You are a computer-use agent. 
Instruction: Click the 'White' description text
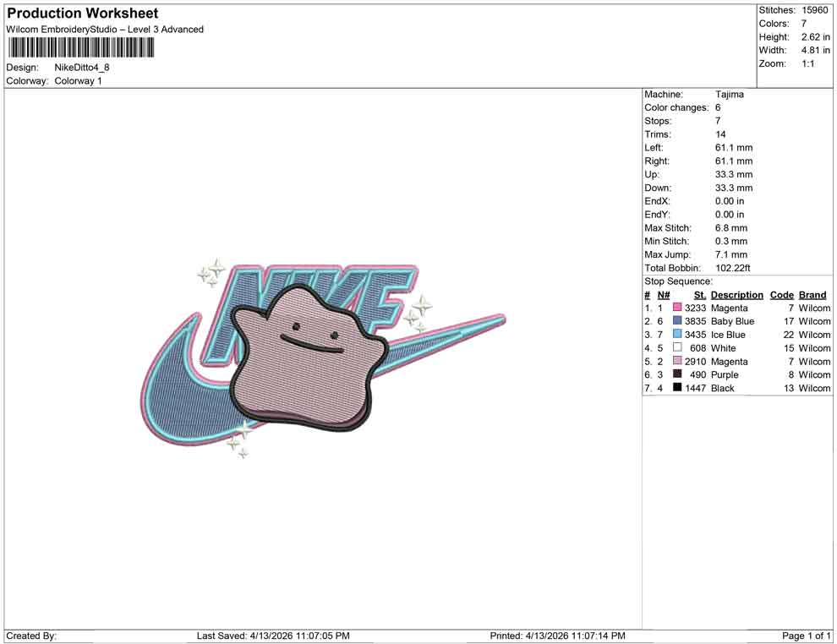[x=723, y=348]
